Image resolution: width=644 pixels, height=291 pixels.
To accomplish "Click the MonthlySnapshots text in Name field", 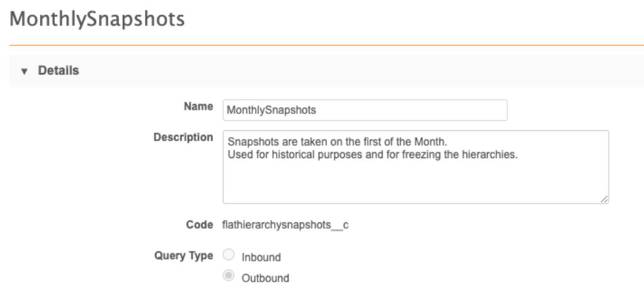I will click(x=272, y=110).
